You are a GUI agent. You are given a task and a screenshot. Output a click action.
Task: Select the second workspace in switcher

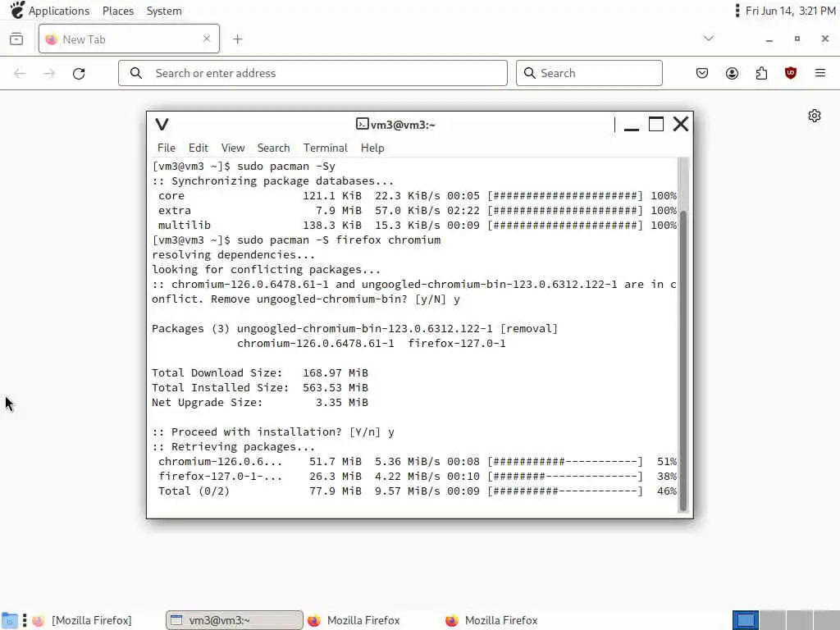tap(773, 620)
